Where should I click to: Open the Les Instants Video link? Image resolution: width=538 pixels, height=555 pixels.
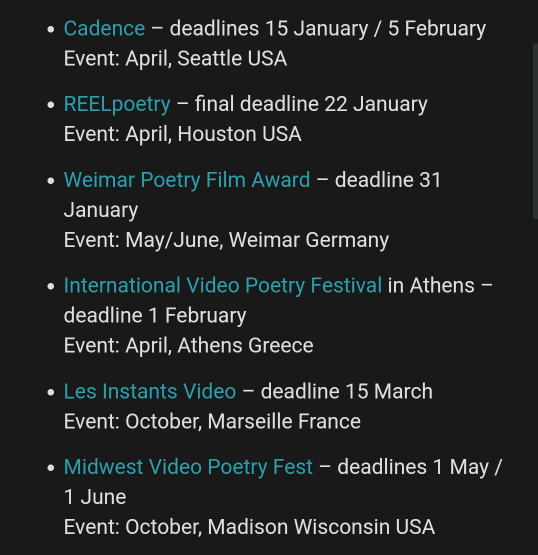point(150,391)
